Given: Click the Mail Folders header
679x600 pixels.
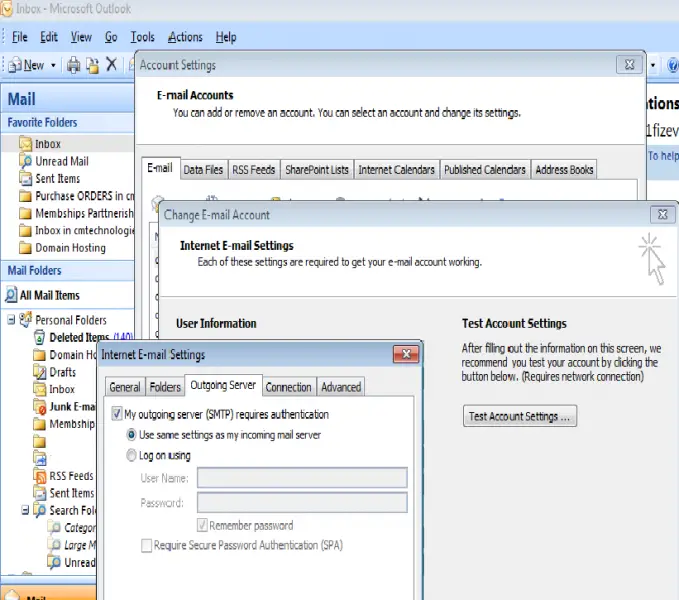Looking at the screenshot, I should click(x=68, y=271).
